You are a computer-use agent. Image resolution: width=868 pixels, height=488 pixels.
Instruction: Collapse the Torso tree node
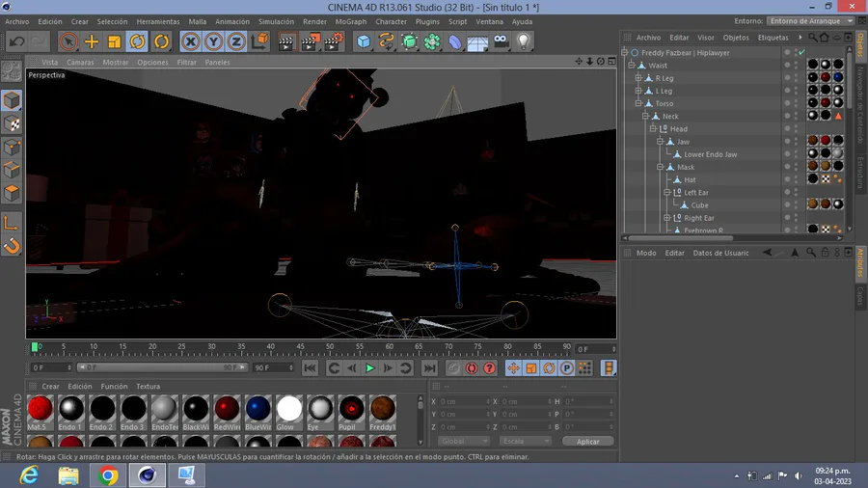pos(638,103)
